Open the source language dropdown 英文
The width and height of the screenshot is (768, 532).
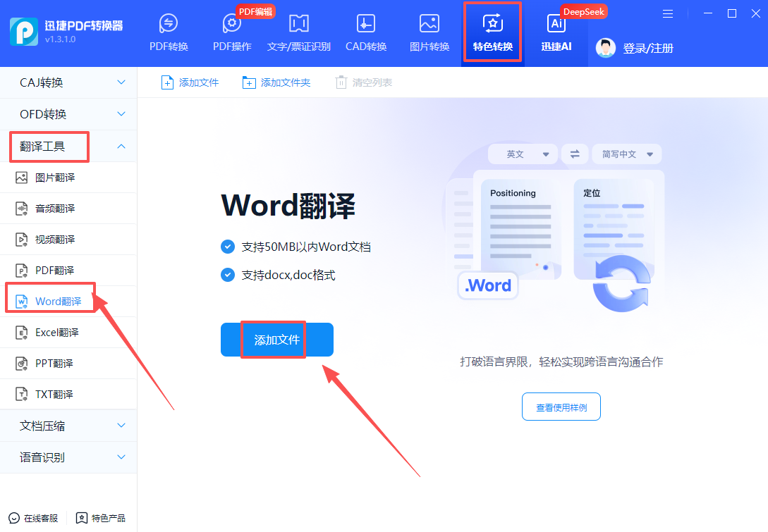click(523, 154)
